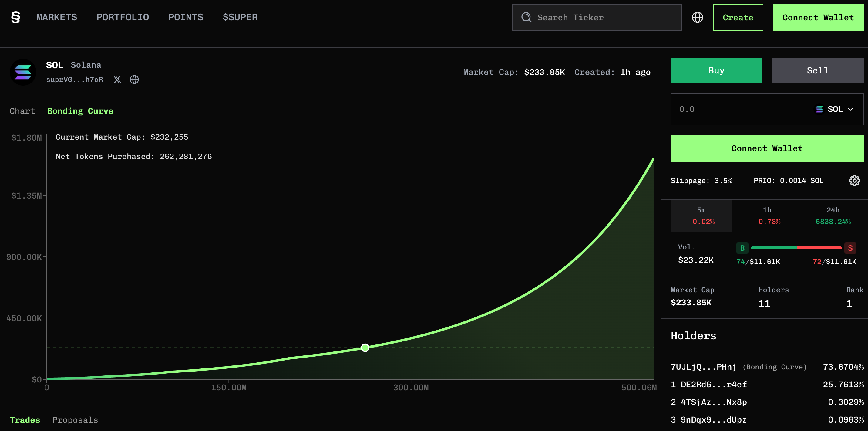Open the Proposals tab
The image size is (868, 431).
[75, 420]
